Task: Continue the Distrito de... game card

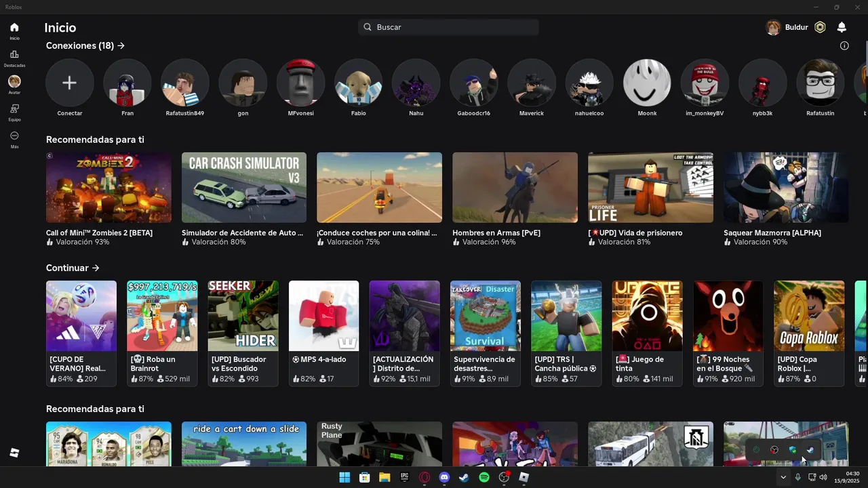Action: (x=405, y=333)
